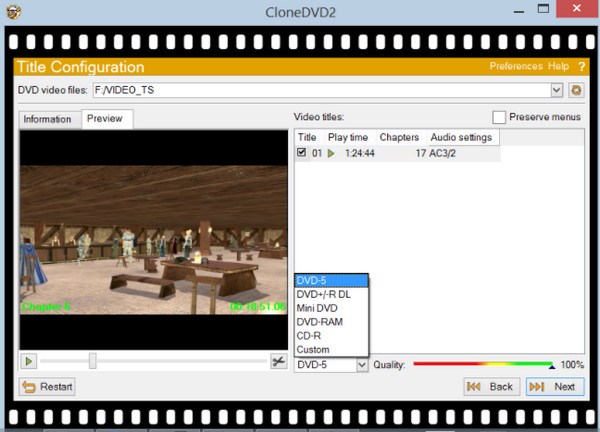Click green play arrow for title 01
Image resolution: width=600 pixels, height=432 pixels.
point(331,153)
